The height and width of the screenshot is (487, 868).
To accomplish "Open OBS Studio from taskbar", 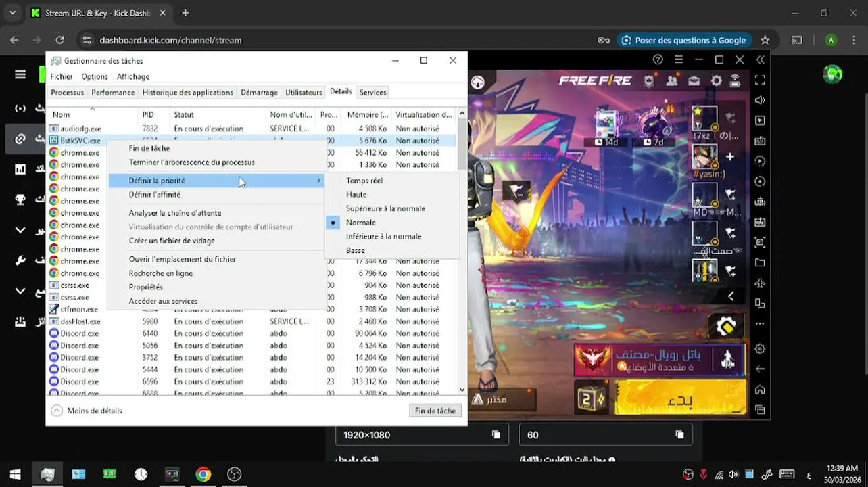I will 235,474.
